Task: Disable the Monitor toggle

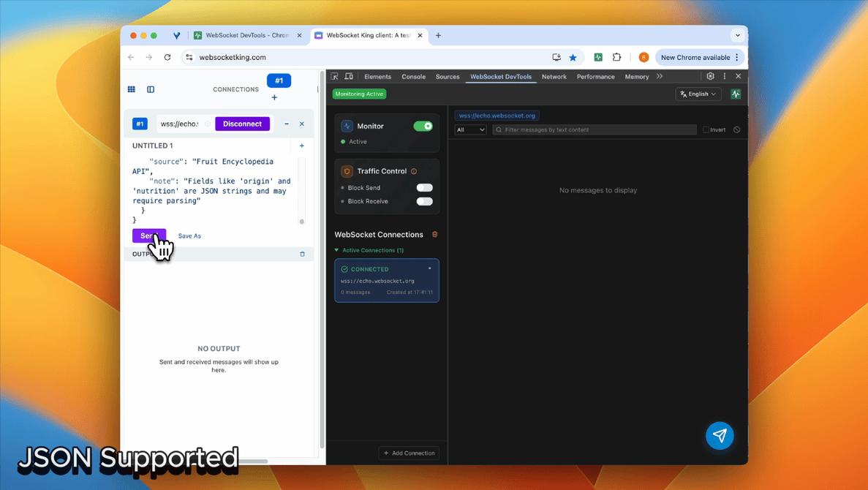Action: (423, 126)
